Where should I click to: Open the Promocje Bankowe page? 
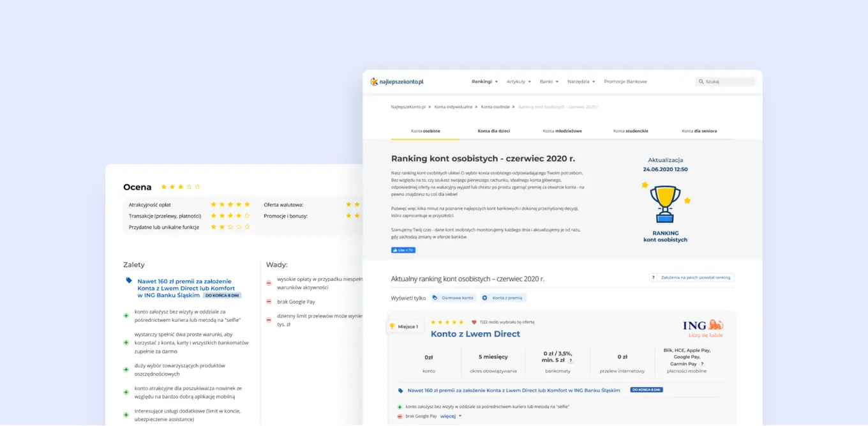point(625,82)
